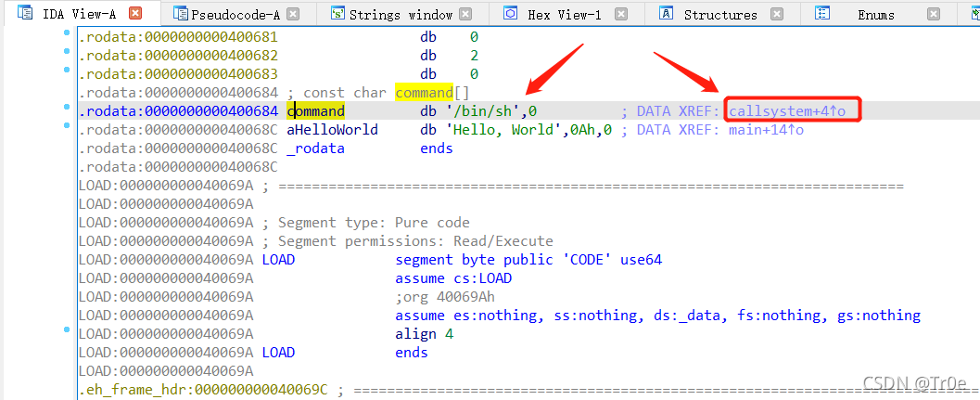The width and height of the screenshot is (980, 400).
Task: Close the Strings window tab
Action: 465,15
